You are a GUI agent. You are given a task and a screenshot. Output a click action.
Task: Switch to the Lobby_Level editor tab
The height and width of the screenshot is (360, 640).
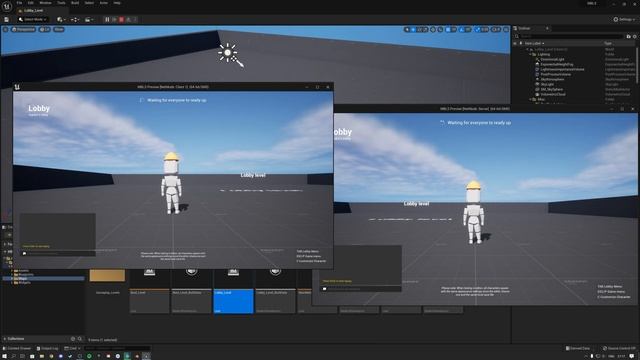(x=33, y=11)
